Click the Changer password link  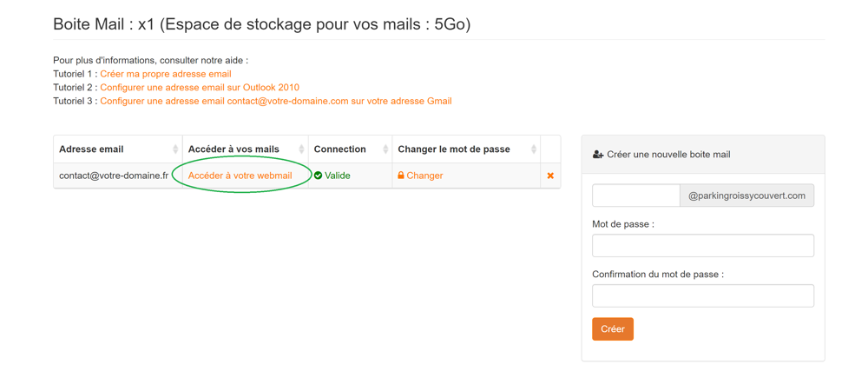click(x=424, y=176)
